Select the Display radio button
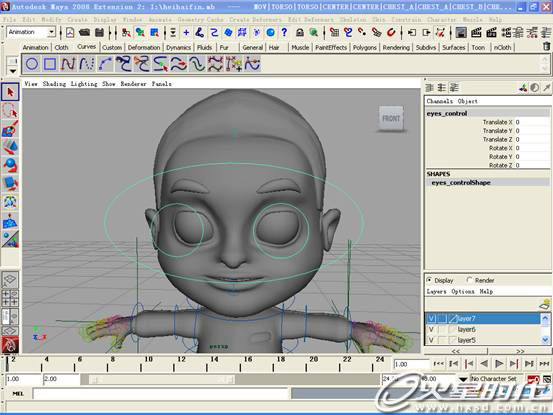The image size is (553, 415). click(429, 280)
